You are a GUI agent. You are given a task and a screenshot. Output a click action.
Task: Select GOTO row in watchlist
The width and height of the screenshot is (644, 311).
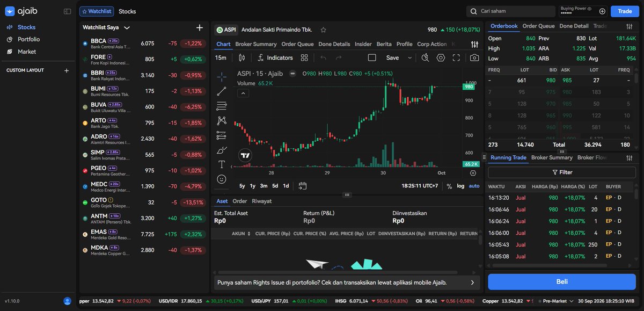pyautogui.click(x=144, y=202)
